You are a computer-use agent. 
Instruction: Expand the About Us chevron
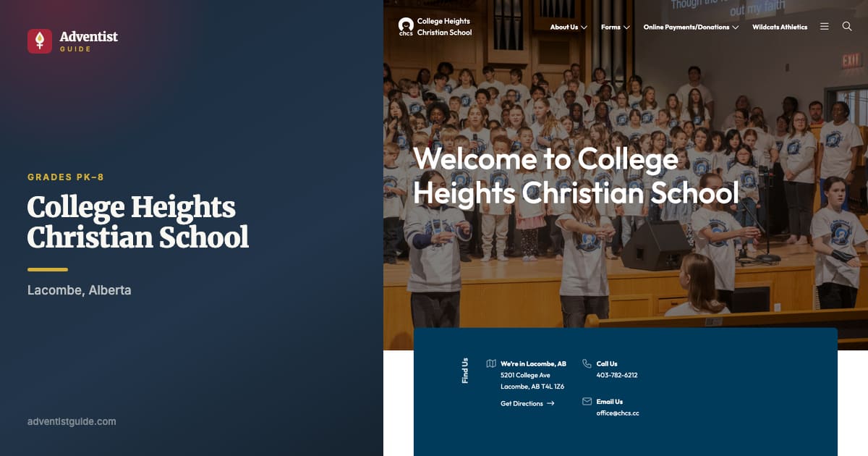click(x=584, y=28)
